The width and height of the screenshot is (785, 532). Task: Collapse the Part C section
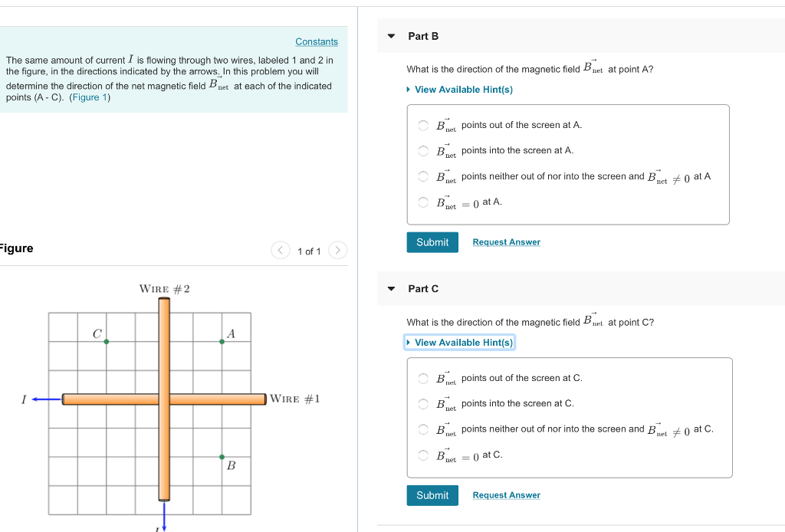pos(390,288)
